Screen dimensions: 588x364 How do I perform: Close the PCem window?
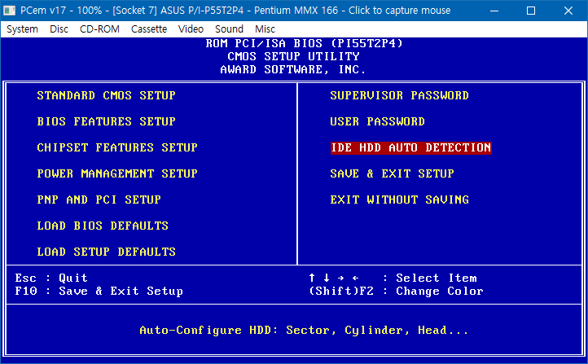(568, 11)
